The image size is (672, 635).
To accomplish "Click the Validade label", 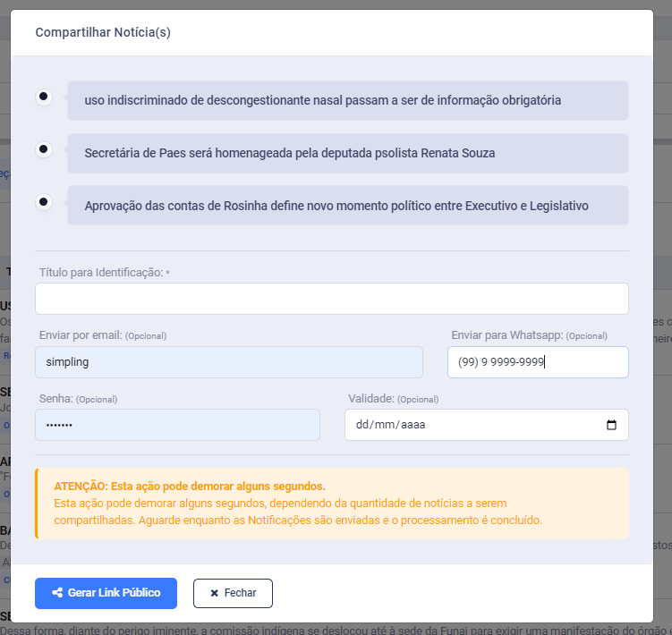I will coord(393,399).
